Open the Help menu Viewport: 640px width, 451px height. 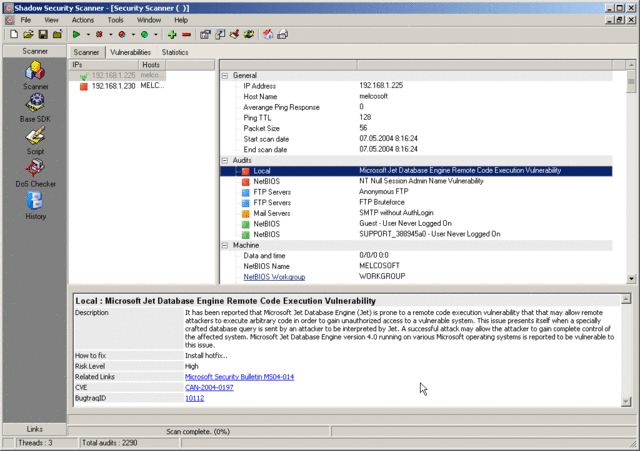point(181,20)
